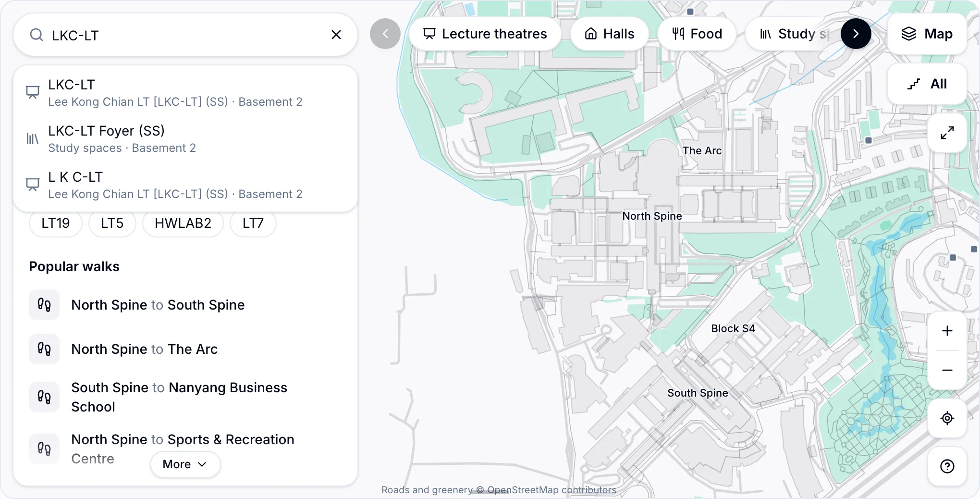
Task: Click South Spine label on map
Action: (x=698, y=393)
